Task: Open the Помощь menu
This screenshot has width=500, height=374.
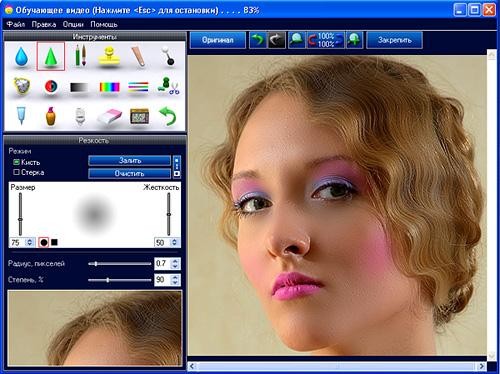Action: pyautogui.click(x=104, y=24)
